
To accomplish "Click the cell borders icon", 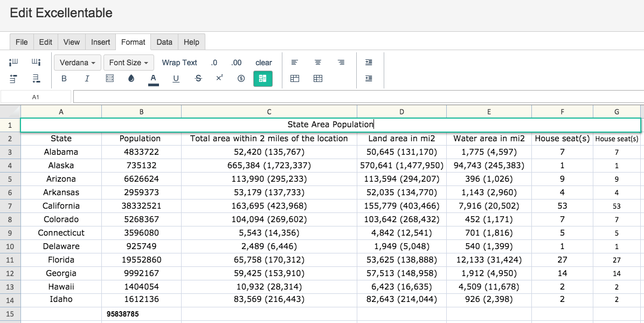I will point(109,79).
